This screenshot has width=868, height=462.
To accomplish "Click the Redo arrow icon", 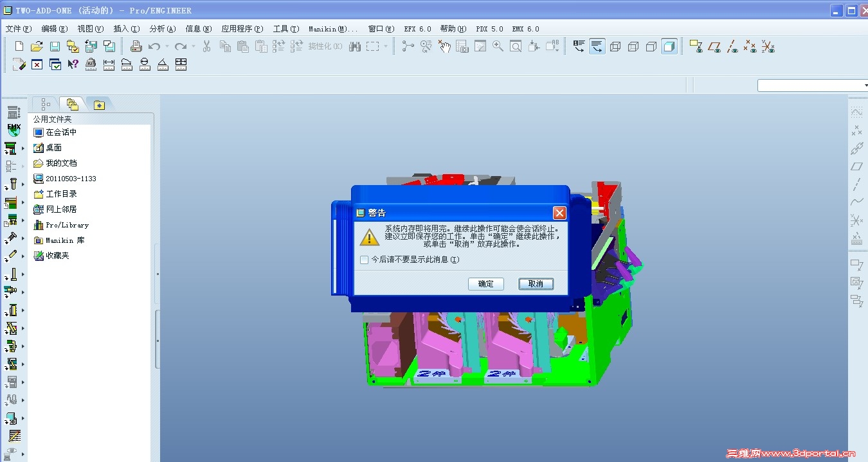I will click(181, 46).
